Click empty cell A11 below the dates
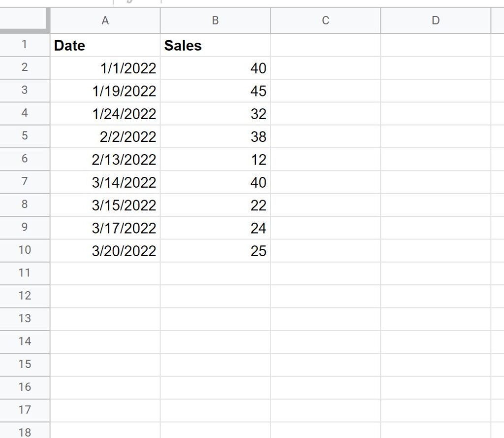504x438 pixels. point(105,273)
